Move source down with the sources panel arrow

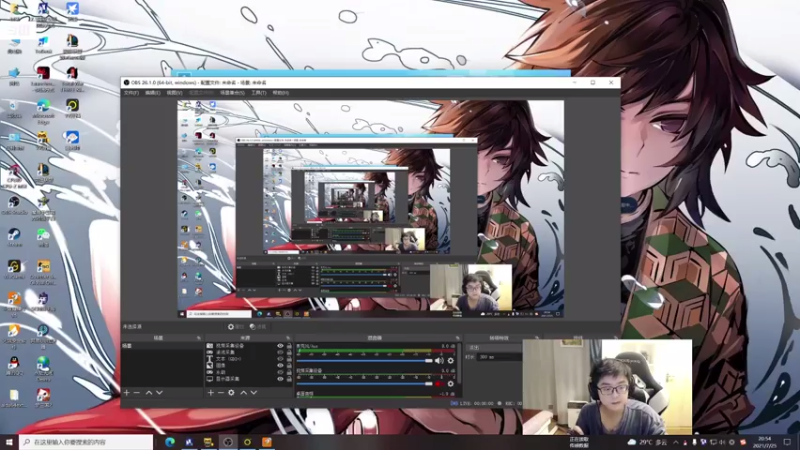pyautogui.click(x=254, y=393)
